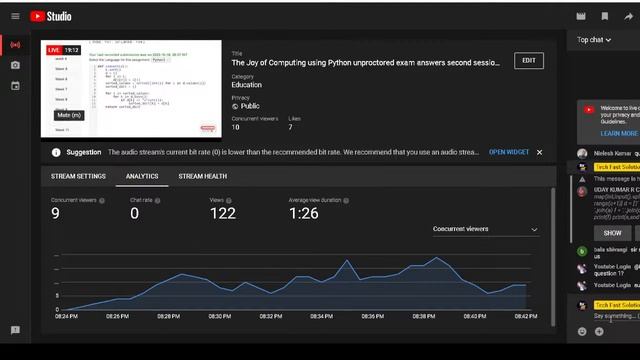Open the Manage calendar icon in sidebar
This screenshot has height=360, width=640.
pyautogui.click(x=15, y=86)
